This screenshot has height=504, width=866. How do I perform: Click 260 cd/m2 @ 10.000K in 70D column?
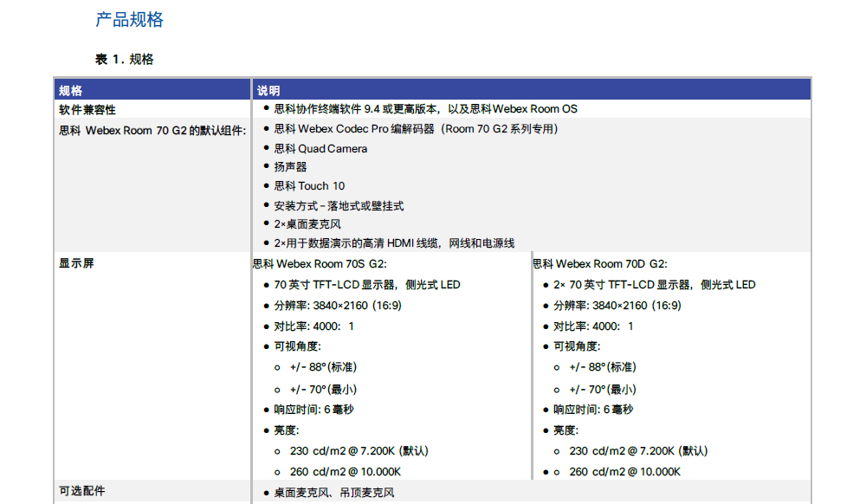624,472
